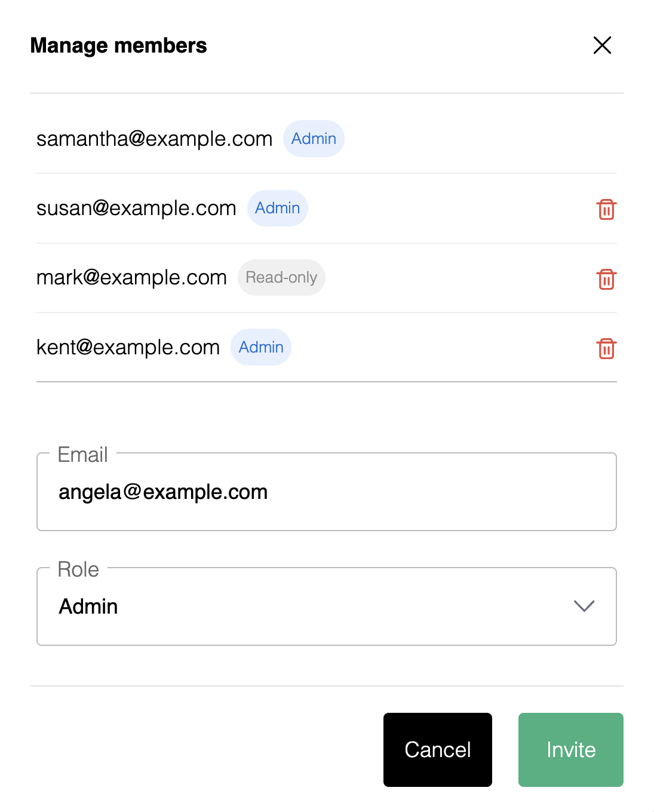Screen dimensions: 654x812
Task: Expand Role options via the chevron arrow
Action: [584, 606]
